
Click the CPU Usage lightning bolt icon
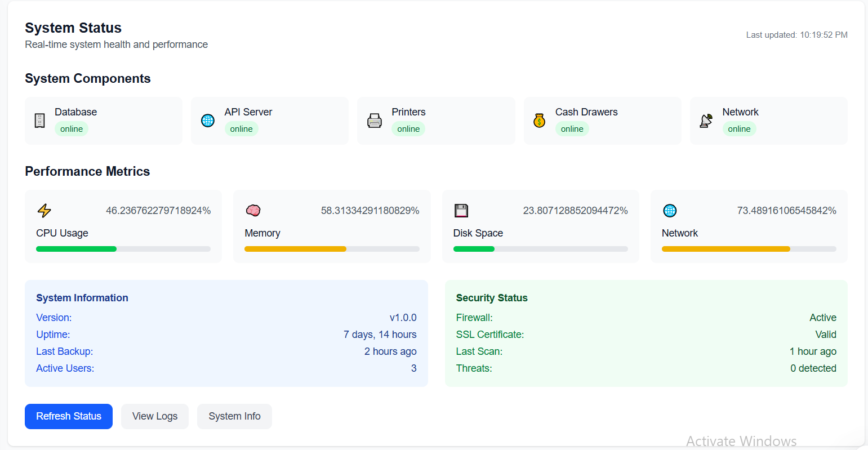44,210
